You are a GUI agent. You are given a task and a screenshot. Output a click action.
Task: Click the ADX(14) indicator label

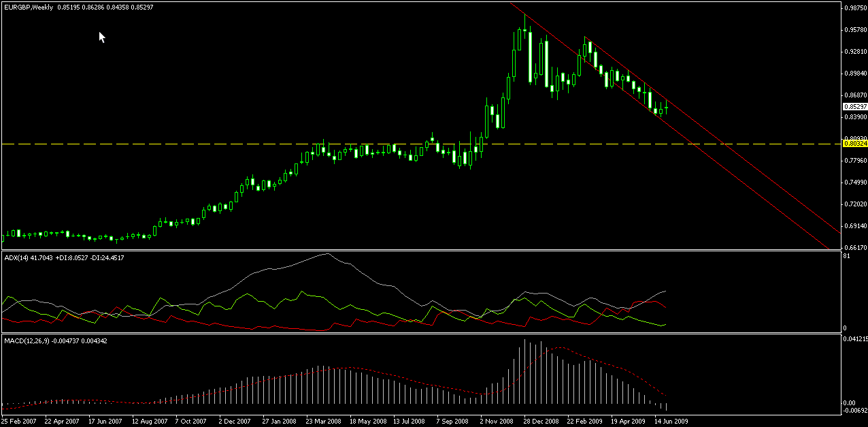point(16,257)
